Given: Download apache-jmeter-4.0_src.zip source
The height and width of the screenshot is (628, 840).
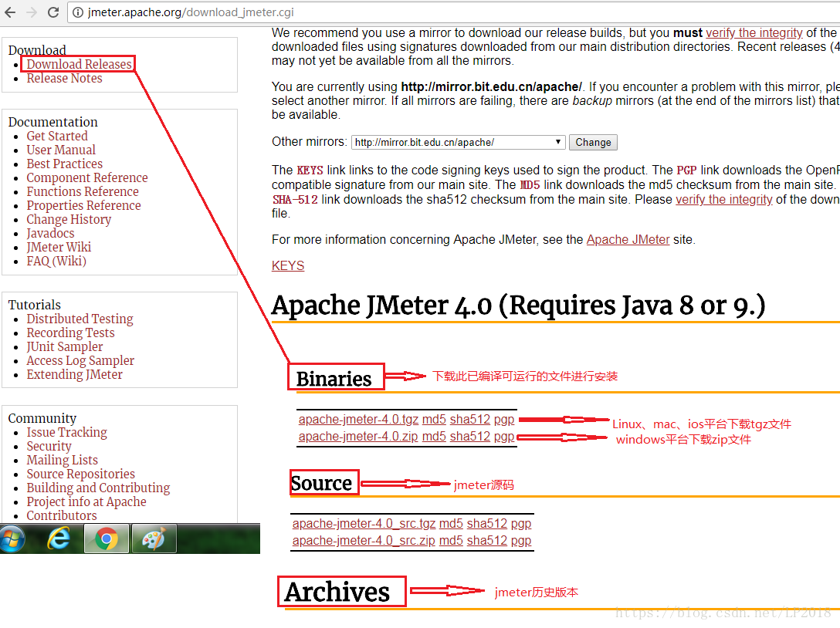Looking at the screenshot, I should tap(364, 541).
